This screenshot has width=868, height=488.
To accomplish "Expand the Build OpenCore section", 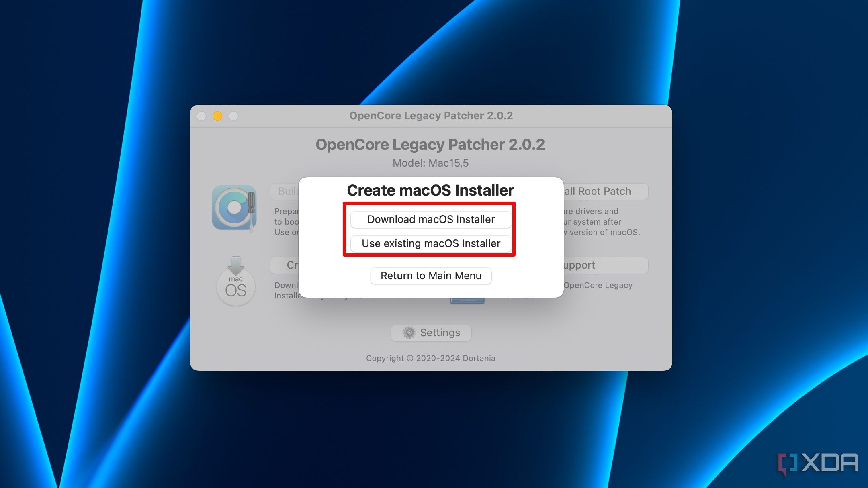I will coord(287,191).
